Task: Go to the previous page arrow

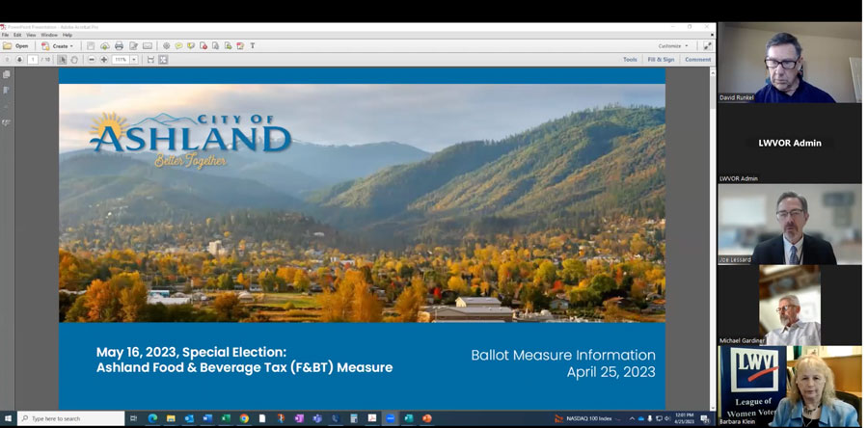Action: click(x=7, y=59)
